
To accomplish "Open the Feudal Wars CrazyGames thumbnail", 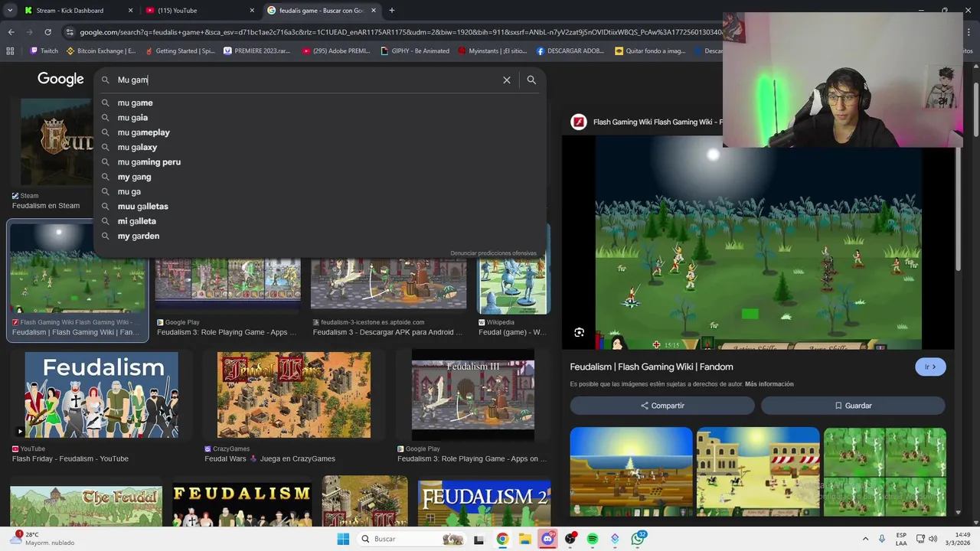I will coord(294,395).
